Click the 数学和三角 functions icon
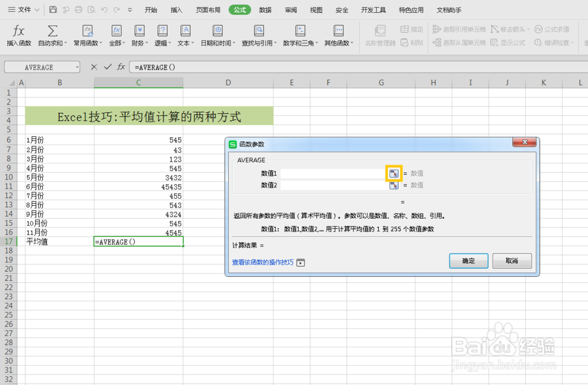The width and height of the screenshot is (588, 385). [300, 35]
